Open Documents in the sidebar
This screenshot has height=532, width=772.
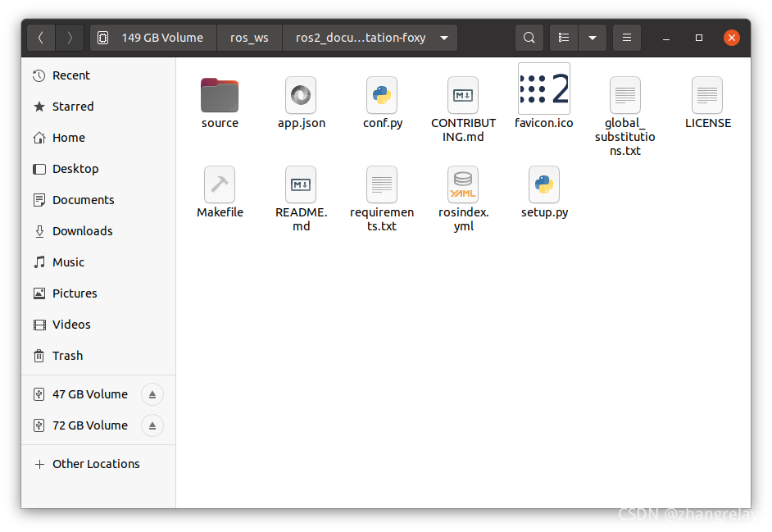pos(98,200)
